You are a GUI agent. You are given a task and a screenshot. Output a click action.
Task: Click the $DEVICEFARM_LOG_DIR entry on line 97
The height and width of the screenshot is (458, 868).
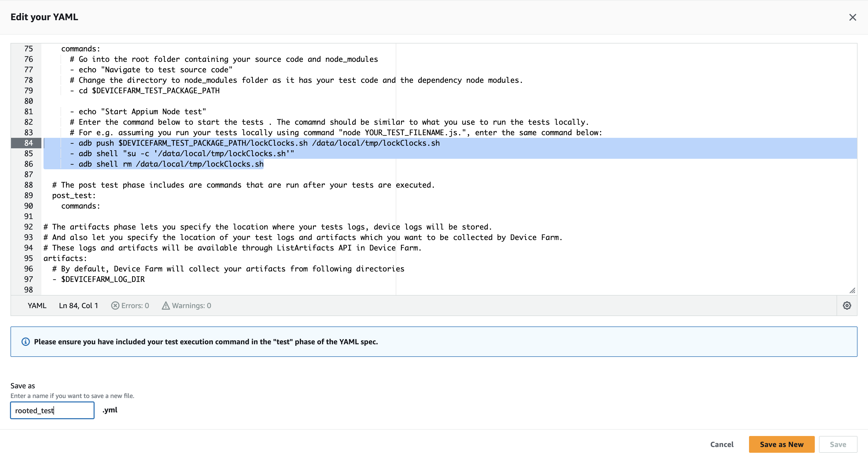tap(103, 279)
